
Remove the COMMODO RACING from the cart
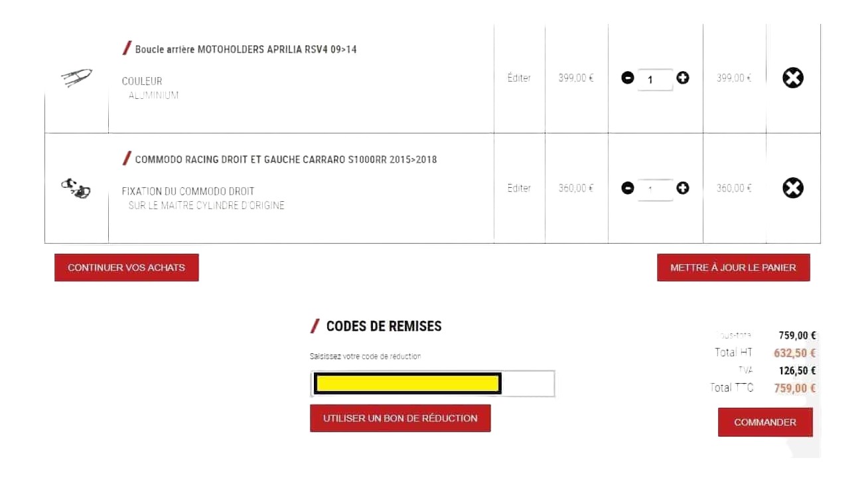tap(793, 188)
